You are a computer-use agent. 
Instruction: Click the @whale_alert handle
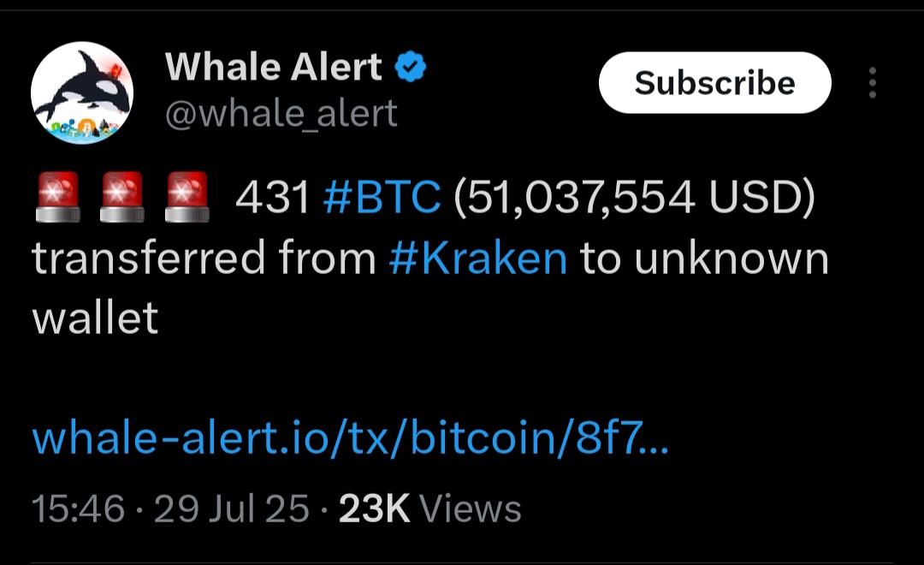[281, 113]
